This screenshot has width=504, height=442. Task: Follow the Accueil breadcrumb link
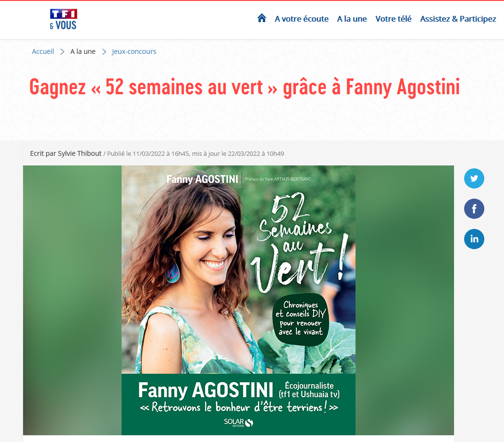click(43, 51)
